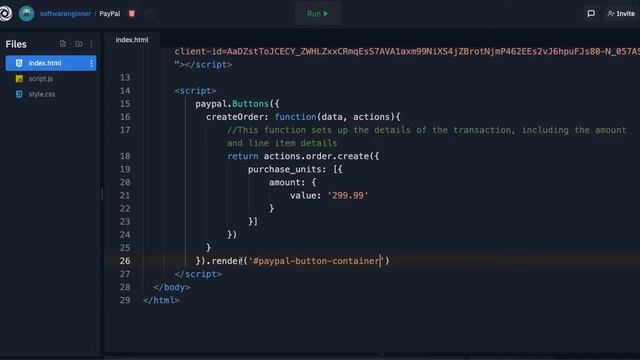Run the project with Run button
Image resolution: width=640 pixels, height=360 pixels.
(318, 13)
